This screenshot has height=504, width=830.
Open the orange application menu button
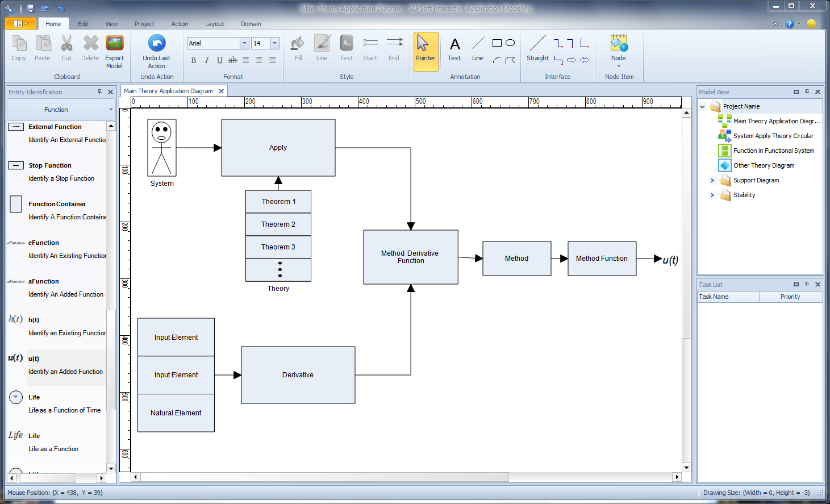pyautogui.click(x=20, y=24)
